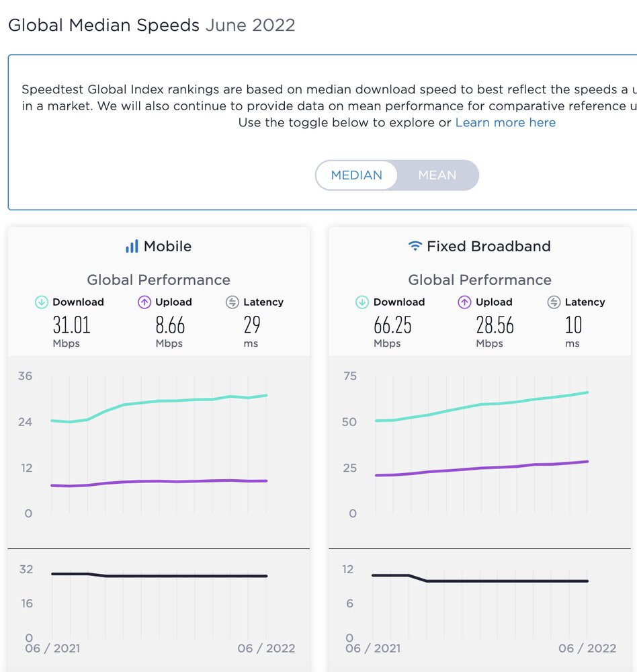This screenshot has height=672, width=637.
Task: Click the Mobile Latency icon
Action: [232, 302]
